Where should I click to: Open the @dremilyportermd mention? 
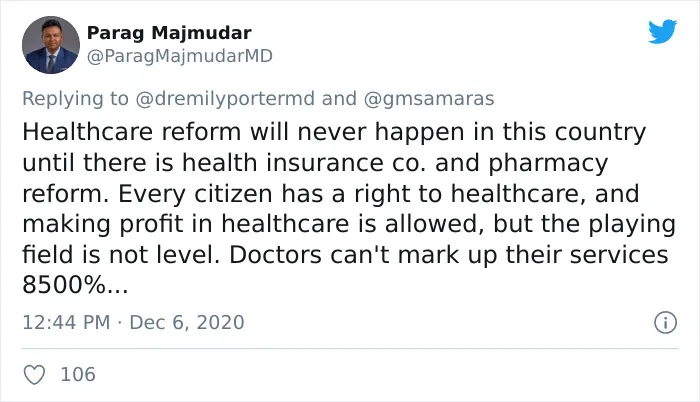click(x=225, y=99)
